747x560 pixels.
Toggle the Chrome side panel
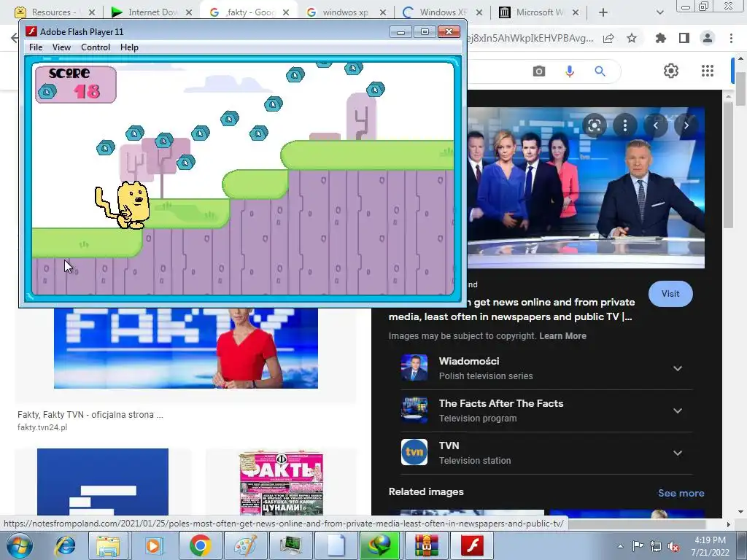[x=684, y=38]
